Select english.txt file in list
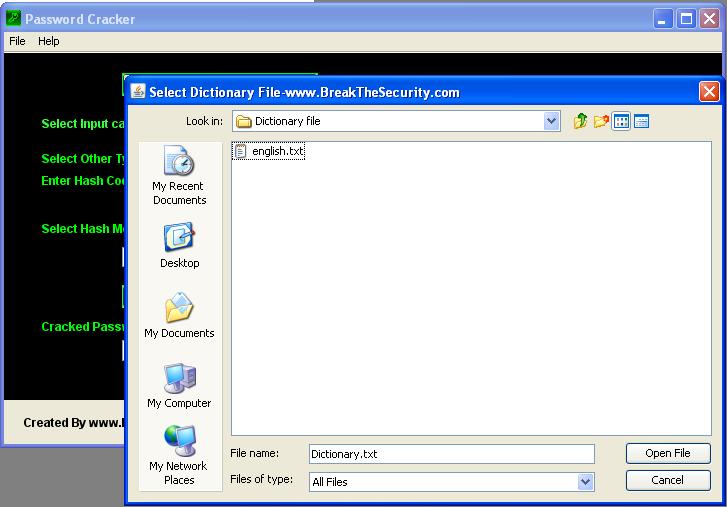 pyautogui.click(x=269, y=151)
